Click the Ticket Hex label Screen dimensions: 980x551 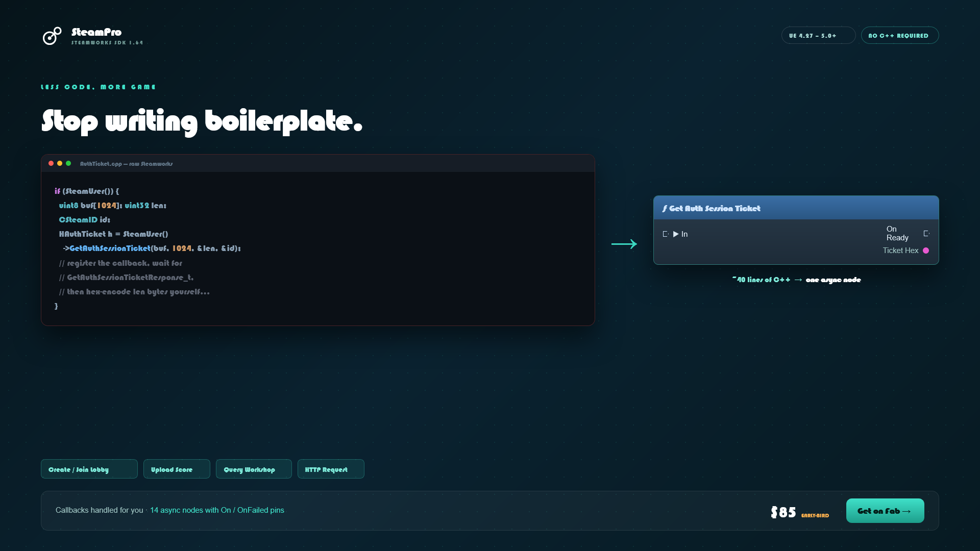point(901,251)
